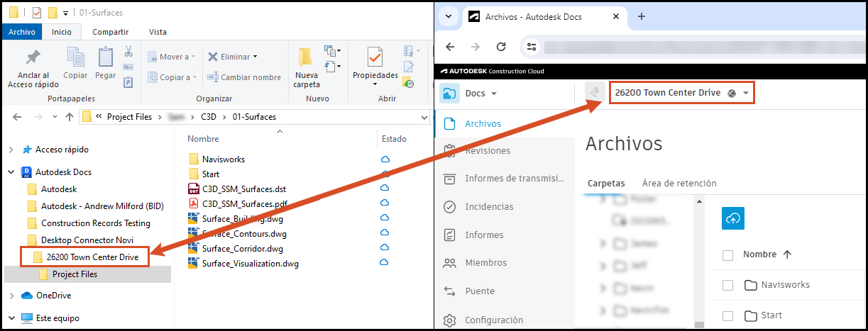Open the 26200 Town Center Drive project dropdown
The height and width of the screenshot is (331, 868).
click(746, 93)
